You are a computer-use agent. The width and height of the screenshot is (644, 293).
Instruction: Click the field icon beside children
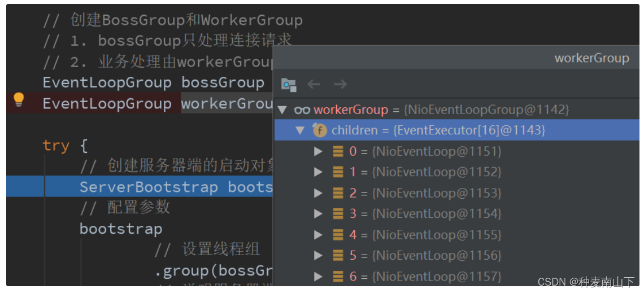(320, 130)
